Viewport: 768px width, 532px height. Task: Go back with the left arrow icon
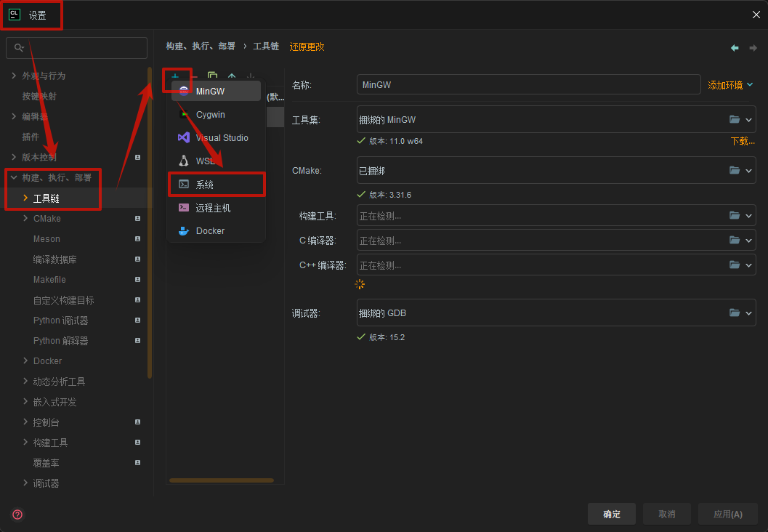734,47
